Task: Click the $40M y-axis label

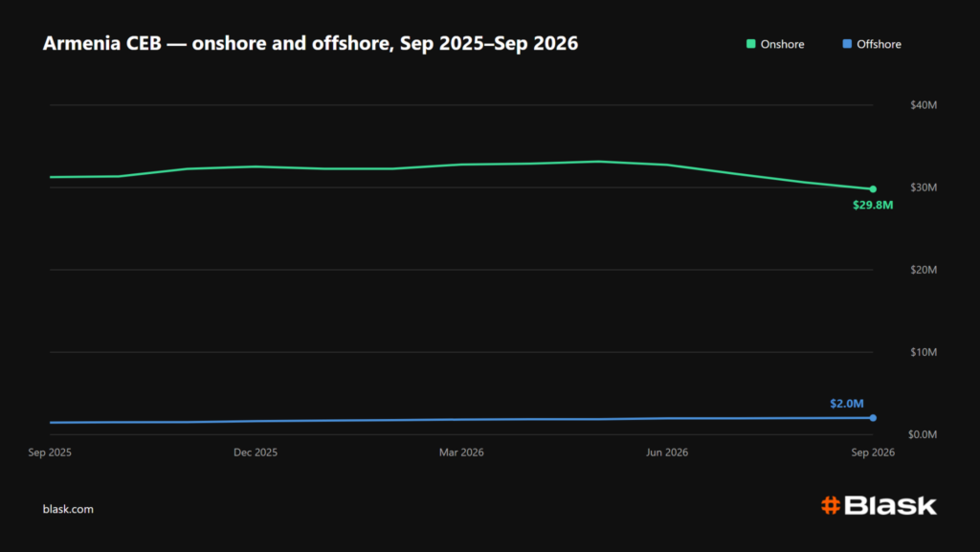Action: (924, 105)
